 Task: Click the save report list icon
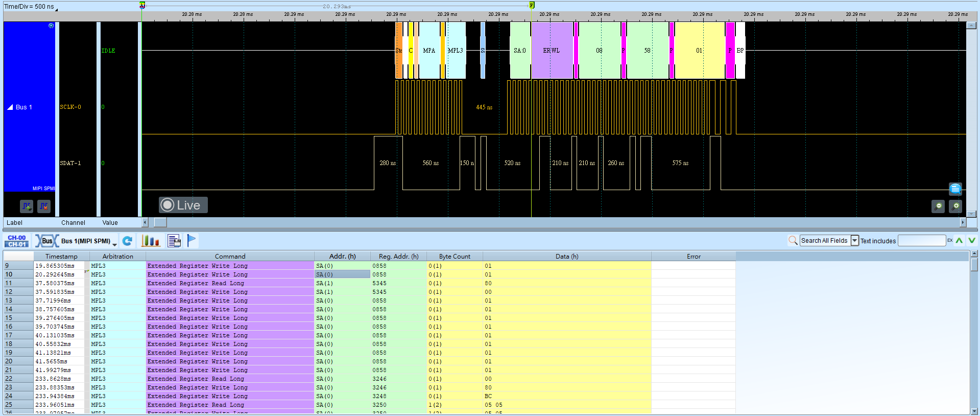click(174, 241)
